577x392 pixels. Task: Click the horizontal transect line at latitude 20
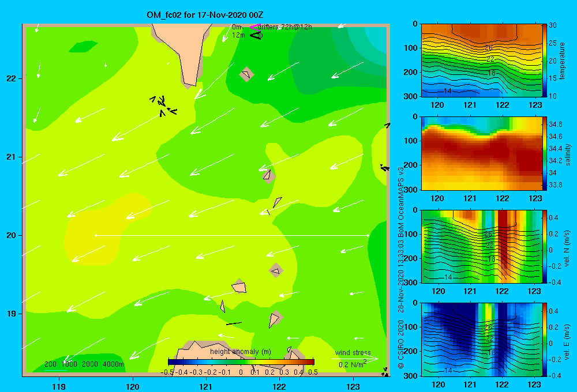pos(232,235)
